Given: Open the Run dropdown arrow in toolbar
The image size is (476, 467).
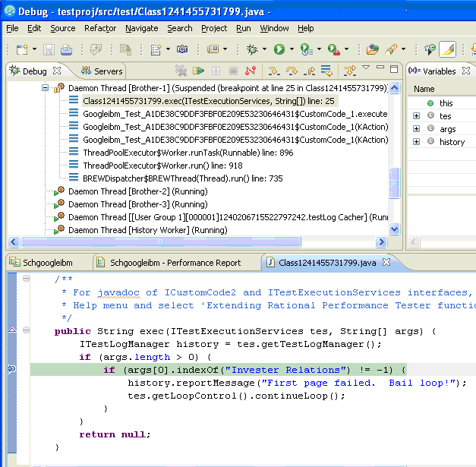Looking at the screenshot, I should click(x=291, y=49).
